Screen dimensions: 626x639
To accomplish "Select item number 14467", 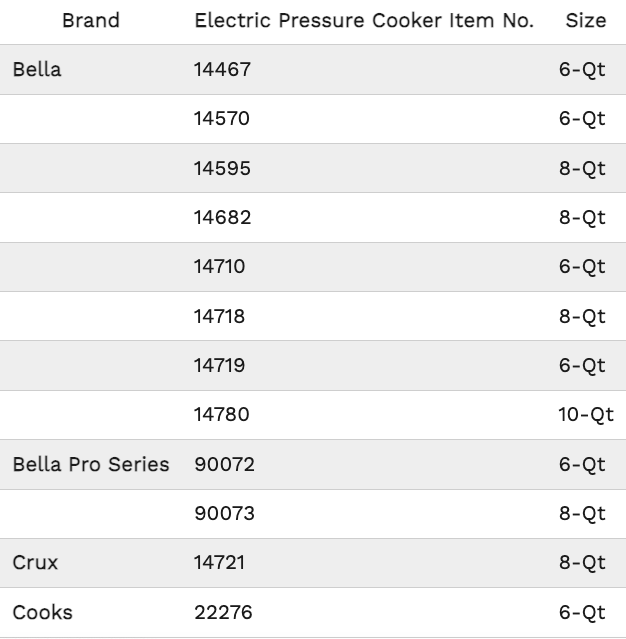I will click(223, 69).
